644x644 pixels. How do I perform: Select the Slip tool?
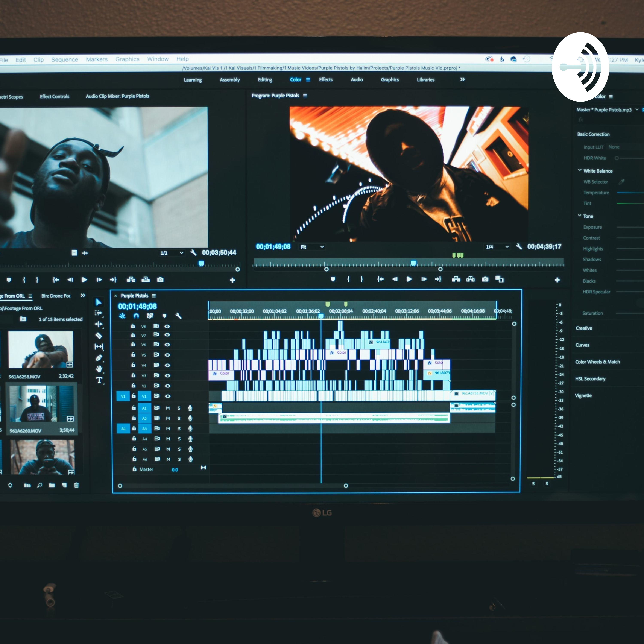coord(99,347)
